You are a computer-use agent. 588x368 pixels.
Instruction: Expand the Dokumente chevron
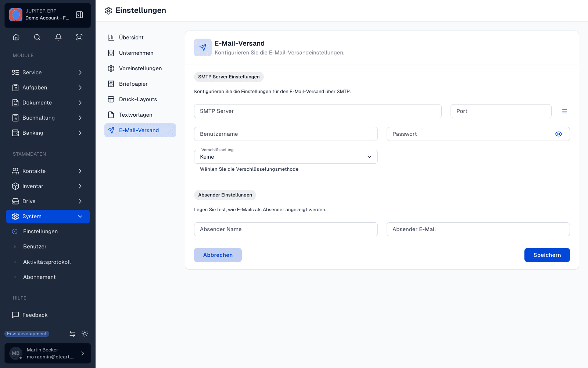[x=80, y=103]
